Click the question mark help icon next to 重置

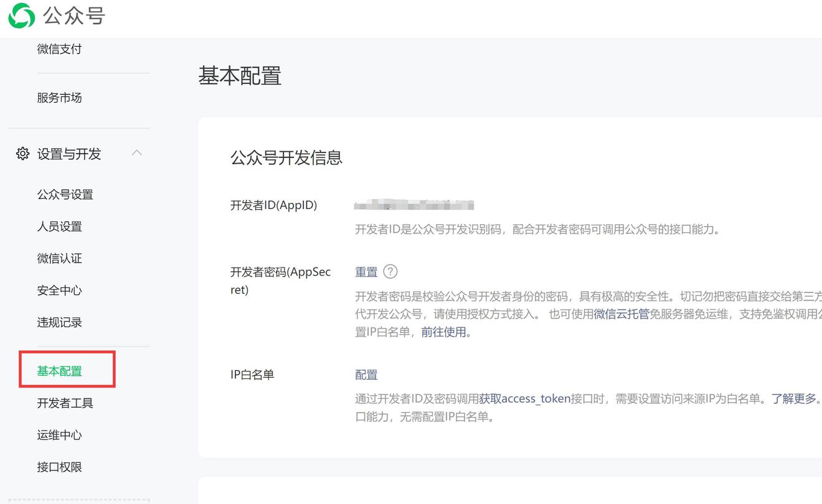[x=390, y=272]
